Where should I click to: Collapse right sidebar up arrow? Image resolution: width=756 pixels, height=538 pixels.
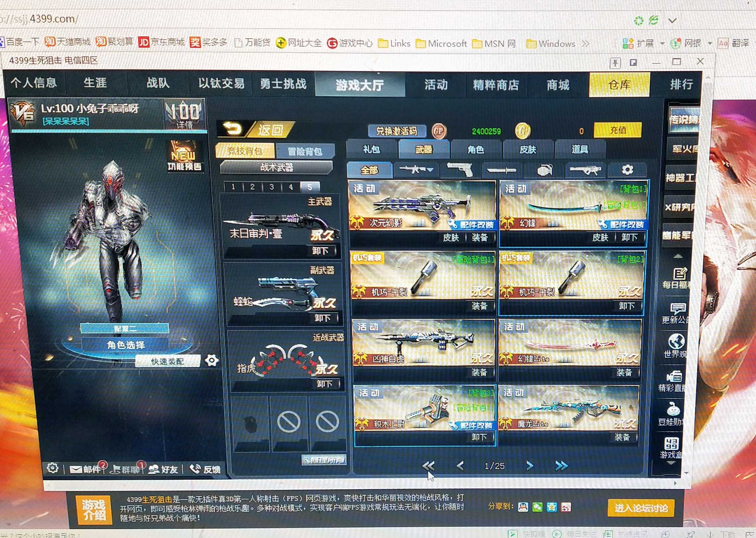coord(678,256)
